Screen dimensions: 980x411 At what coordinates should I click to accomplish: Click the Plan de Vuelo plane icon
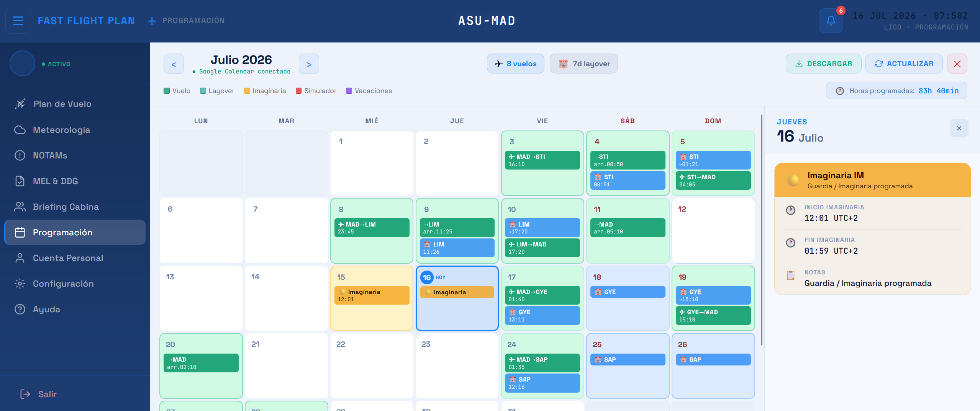(20, 104)
